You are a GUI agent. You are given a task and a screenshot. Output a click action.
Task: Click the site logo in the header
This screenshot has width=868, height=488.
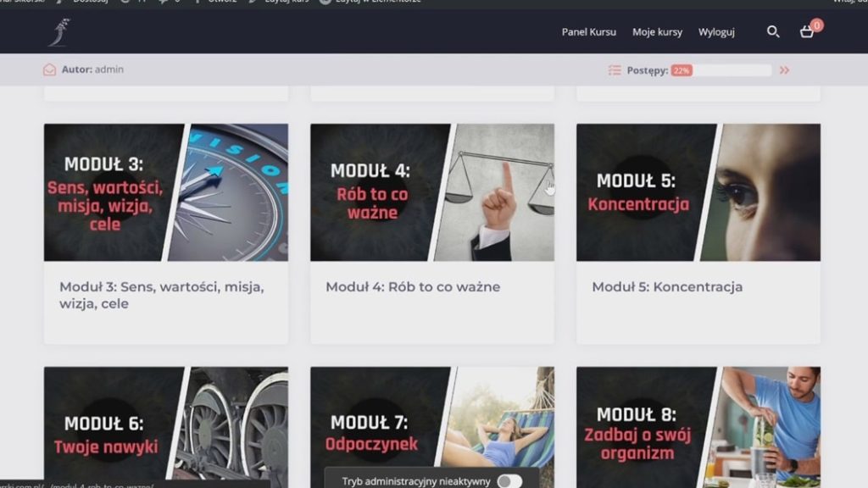[x=60, y=32]
